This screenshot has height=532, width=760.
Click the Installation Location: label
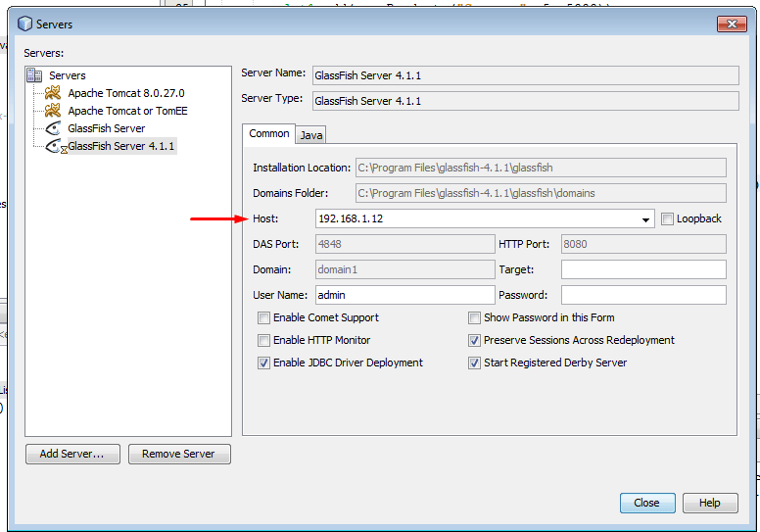point(302,168)
